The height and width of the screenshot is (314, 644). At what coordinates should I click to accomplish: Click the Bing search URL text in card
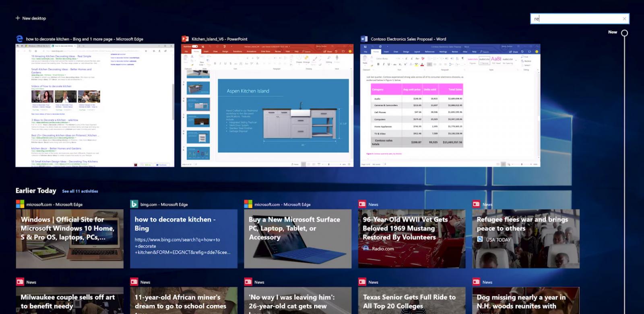tap(182, 246)
